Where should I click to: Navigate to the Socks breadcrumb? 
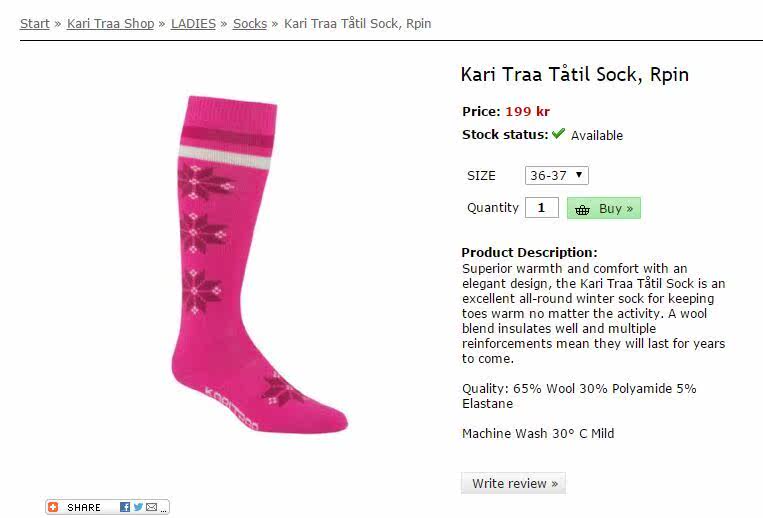tap(250, 23)
